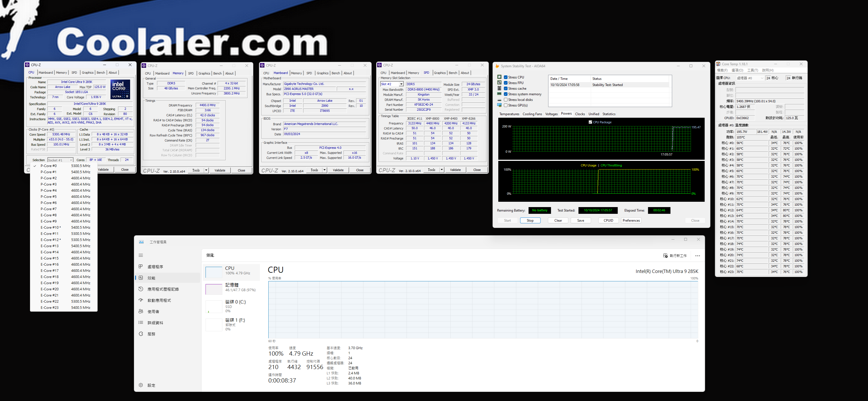Click the CPU-Z icon of the CPU tab window
Screen dimensions: 868x401
point(27,65)
